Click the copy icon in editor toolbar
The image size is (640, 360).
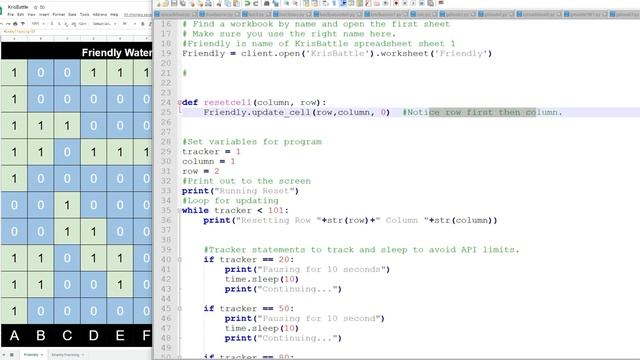tap(227, 4)
